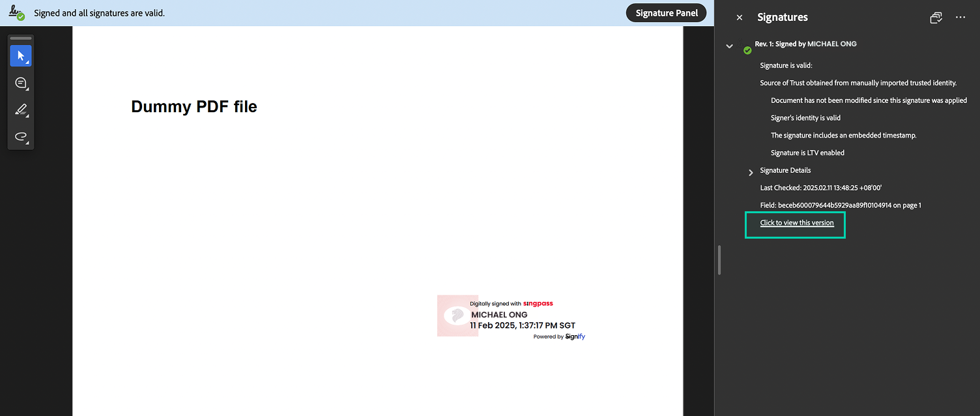Click the signed status icon in banner
This screenshot has height=416, width=980.
click(16, 13)
